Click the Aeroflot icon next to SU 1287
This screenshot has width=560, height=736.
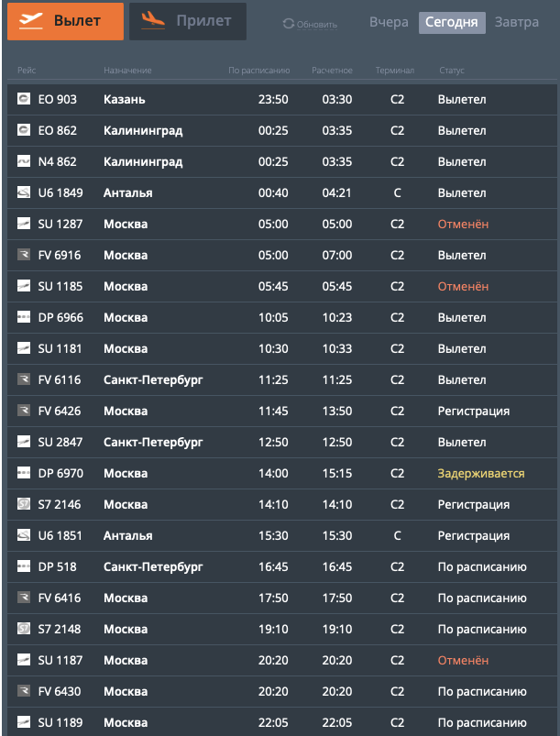(x=24, y=224)
